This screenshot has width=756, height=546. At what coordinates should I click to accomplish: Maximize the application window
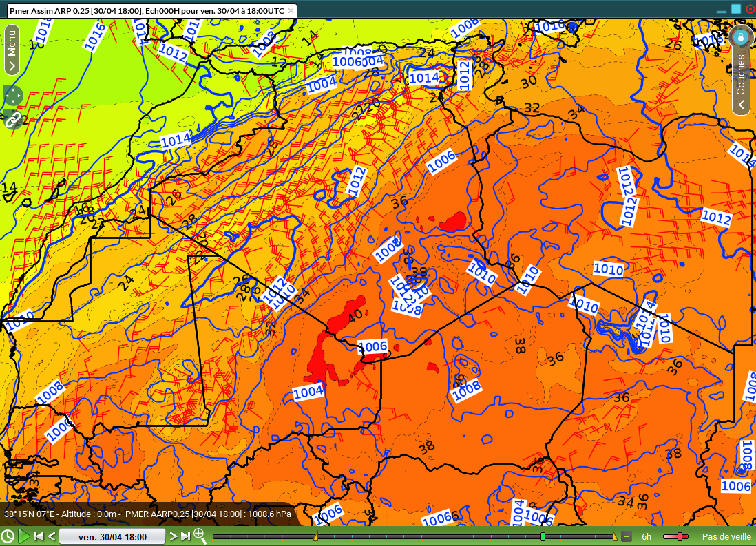pos(736,10)
